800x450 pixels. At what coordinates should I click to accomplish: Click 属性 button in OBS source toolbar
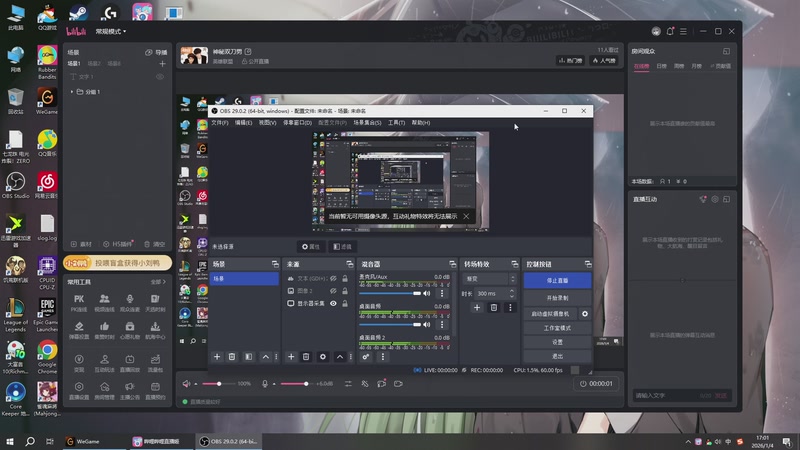[x=311, y=247]
